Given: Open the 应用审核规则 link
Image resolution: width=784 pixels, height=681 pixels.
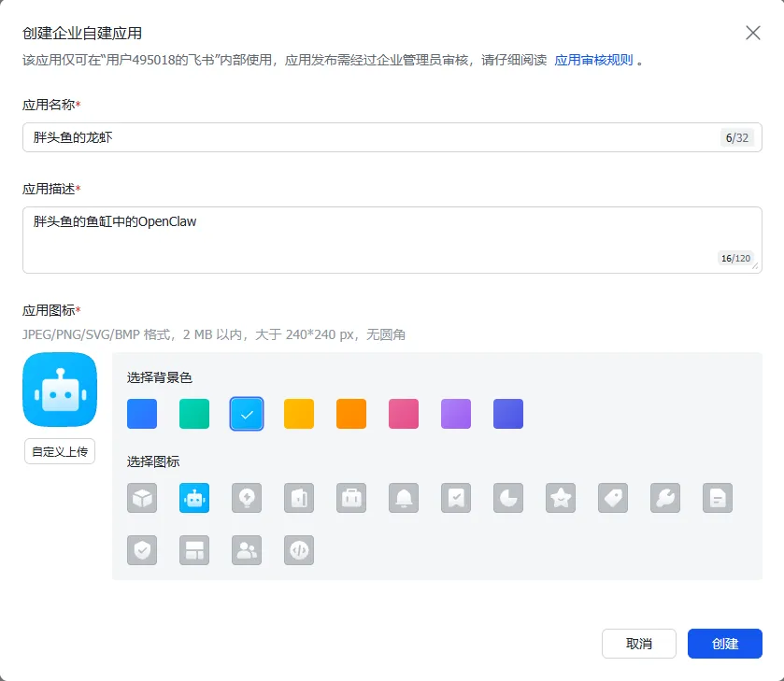Looking at the screenshot, I should 593,60.
